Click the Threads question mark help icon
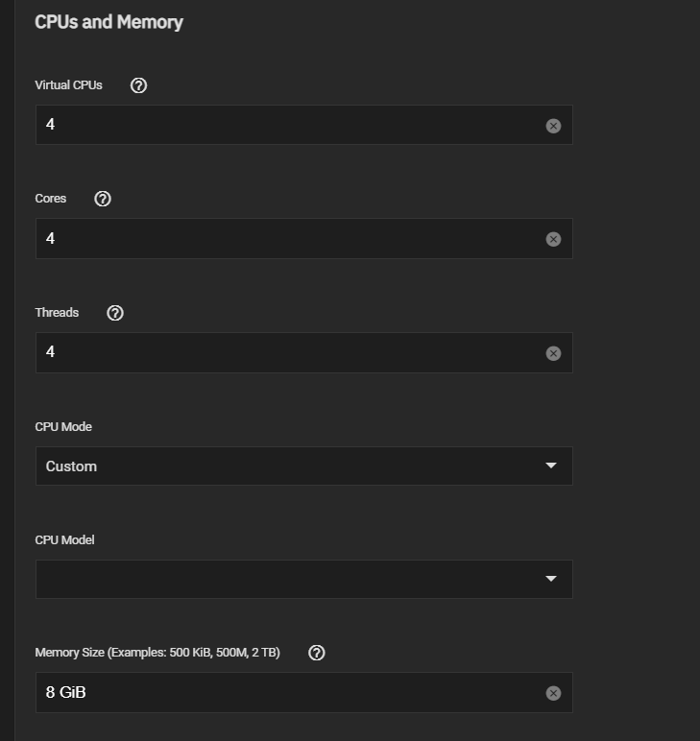This screenshot has width=700, height=741. pos(115,313)
